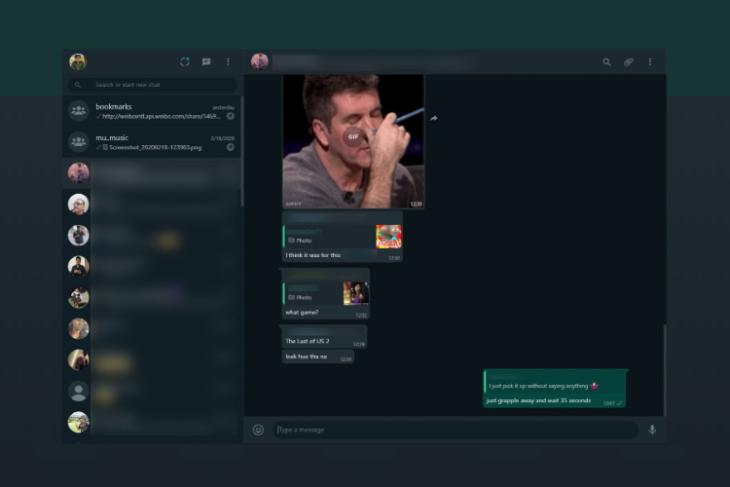Click the Type a message field
Screen dimensions: 730x487
pyautogui.click(x=455, y=430)
